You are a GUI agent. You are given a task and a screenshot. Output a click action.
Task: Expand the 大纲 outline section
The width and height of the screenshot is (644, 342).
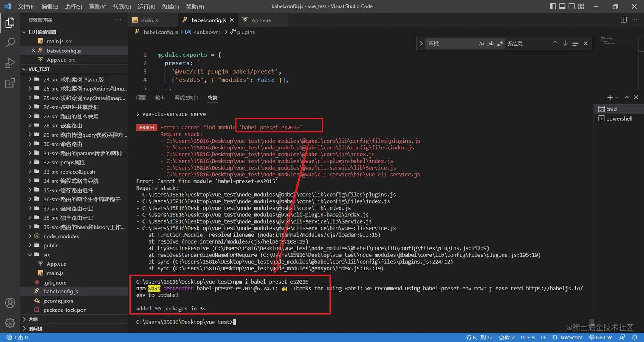74,319
